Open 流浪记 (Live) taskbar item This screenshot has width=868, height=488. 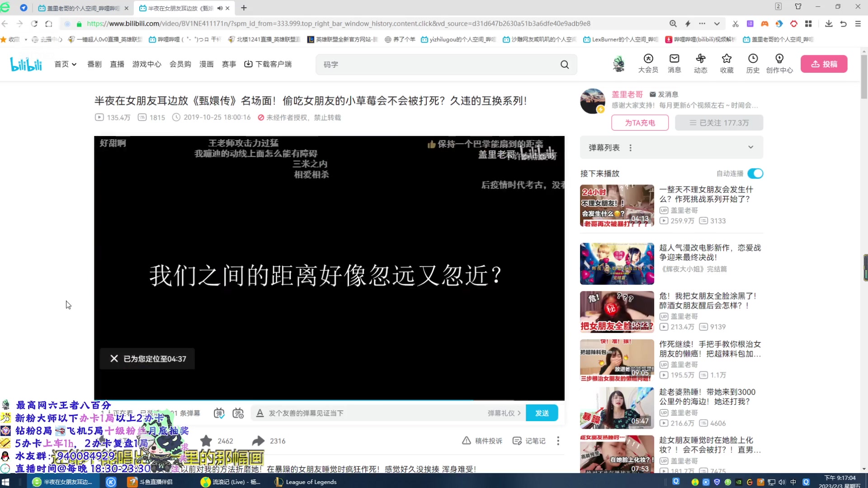click(x=231, y=482)
